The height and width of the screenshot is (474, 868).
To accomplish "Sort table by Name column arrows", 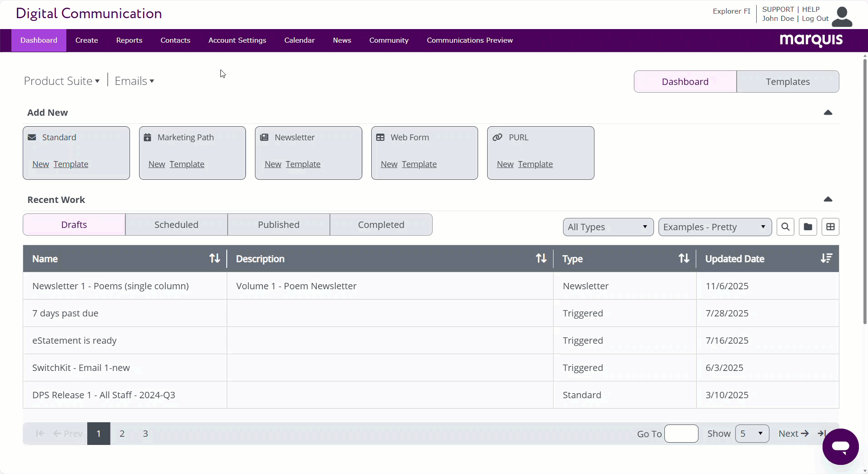I will click(215, 259).
